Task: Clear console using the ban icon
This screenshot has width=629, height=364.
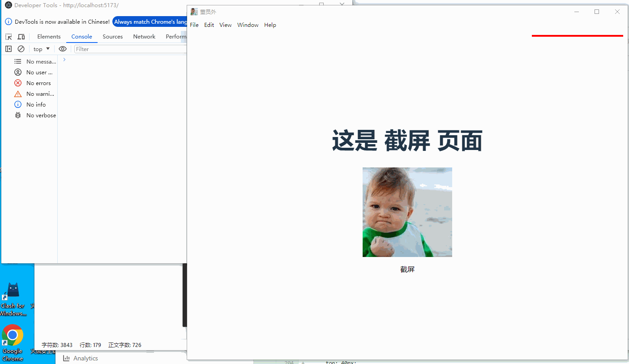Action: [x=21, y=49]
